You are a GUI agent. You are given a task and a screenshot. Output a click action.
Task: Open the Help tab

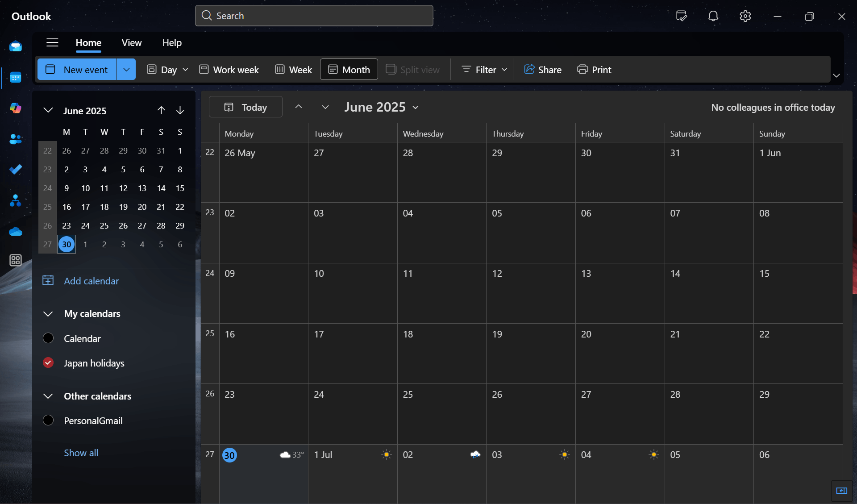[x=172, y=43]
